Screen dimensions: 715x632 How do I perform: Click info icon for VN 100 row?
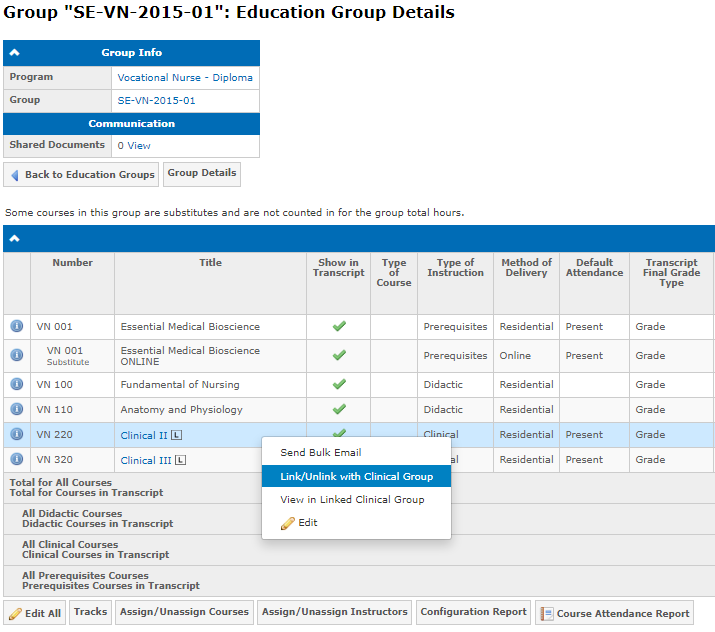click(17, 384)
